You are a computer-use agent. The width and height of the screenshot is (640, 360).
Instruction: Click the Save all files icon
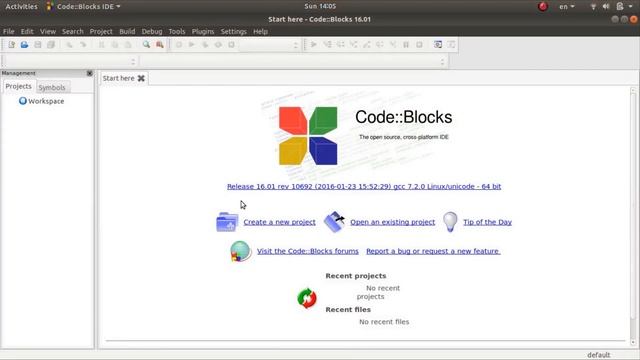51,44
